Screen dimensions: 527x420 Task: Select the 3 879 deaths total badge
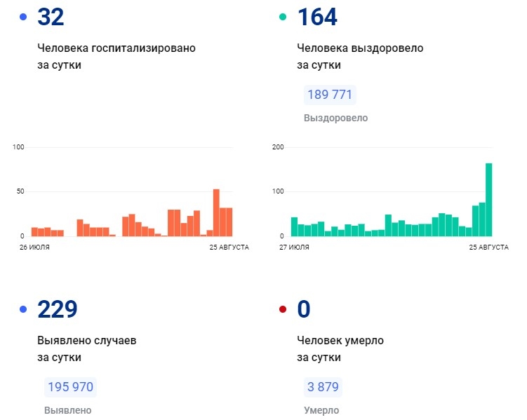click(x=323, y=386)
